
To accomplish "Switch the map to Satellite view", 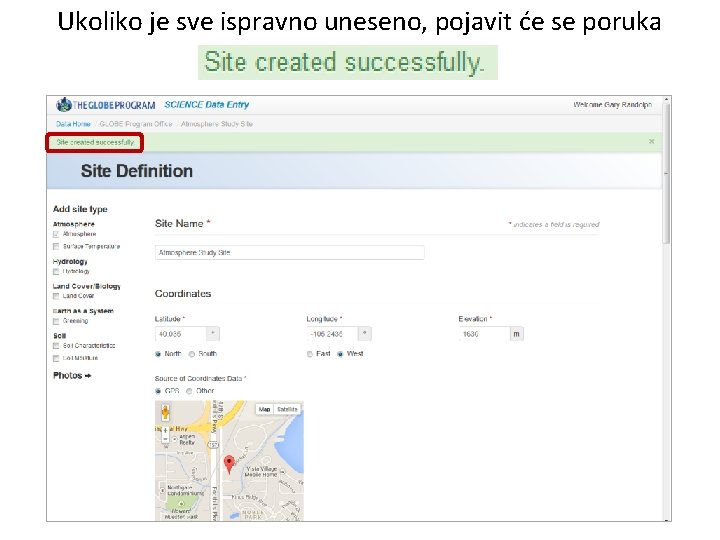I will (287, 409).
